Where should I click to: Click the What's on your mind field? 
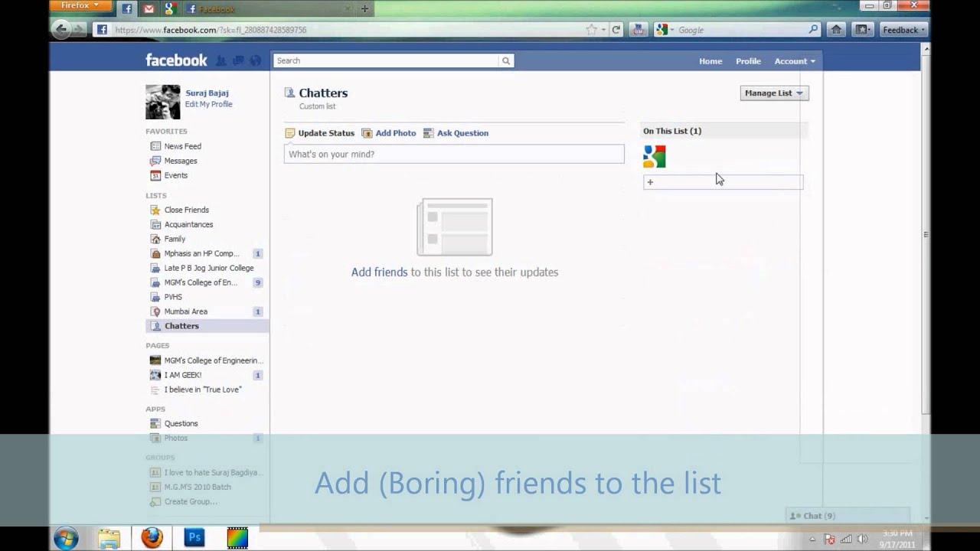pos(454,154)
